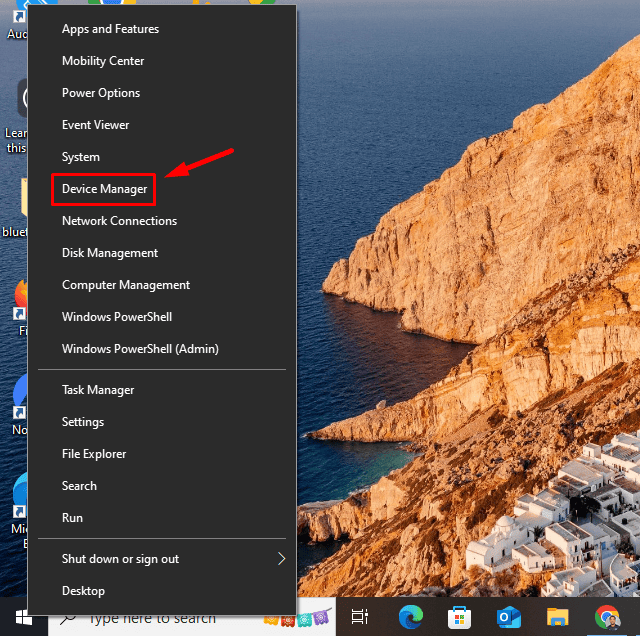Open File Explorer from the menu
The image size is (640, 636).
(x=162, y=454)
